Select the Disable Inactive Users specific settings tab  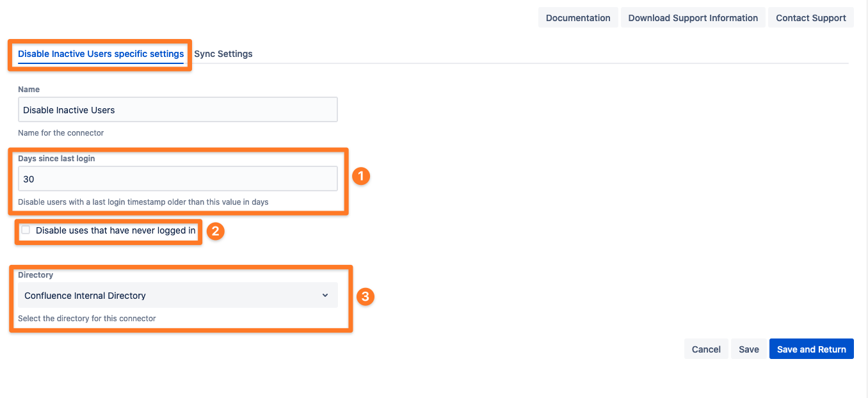point(99,54)
